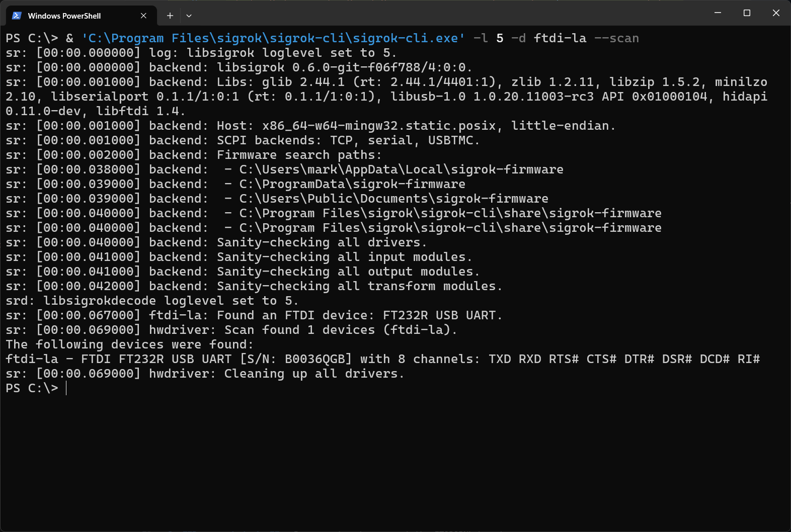Open a new terminal tab
791x532 pixels.
(x=170, y=16)
